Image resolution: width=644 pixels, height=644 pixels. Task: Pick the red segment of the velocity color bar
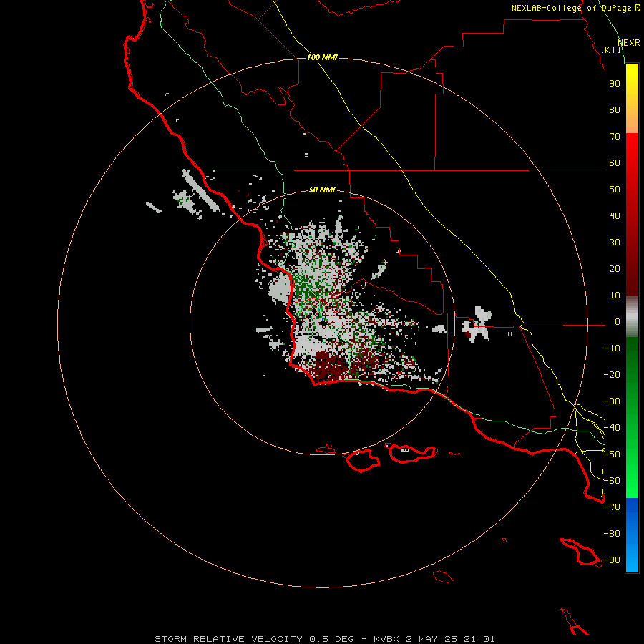pyautogui.click(x=632, y=215)
